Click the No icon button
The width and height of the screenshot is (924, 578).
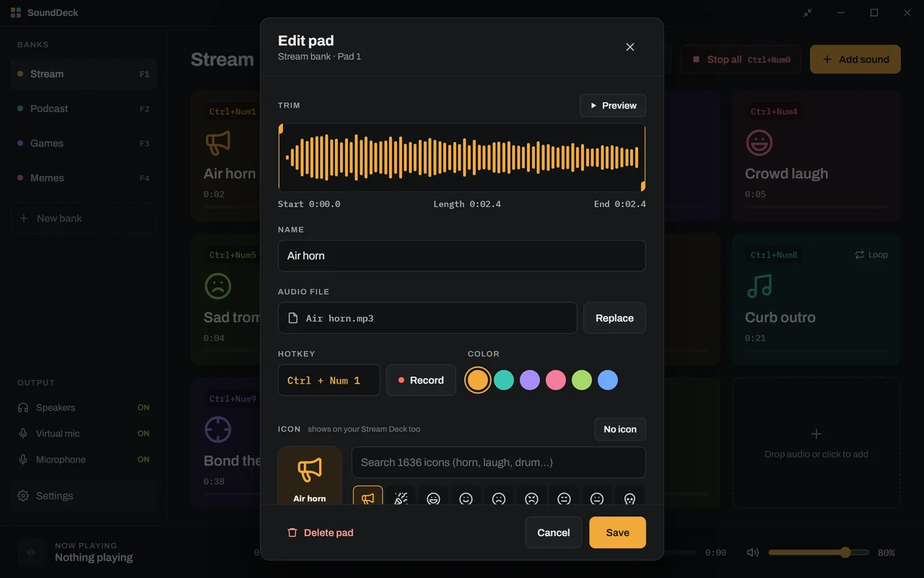(620, 429)
